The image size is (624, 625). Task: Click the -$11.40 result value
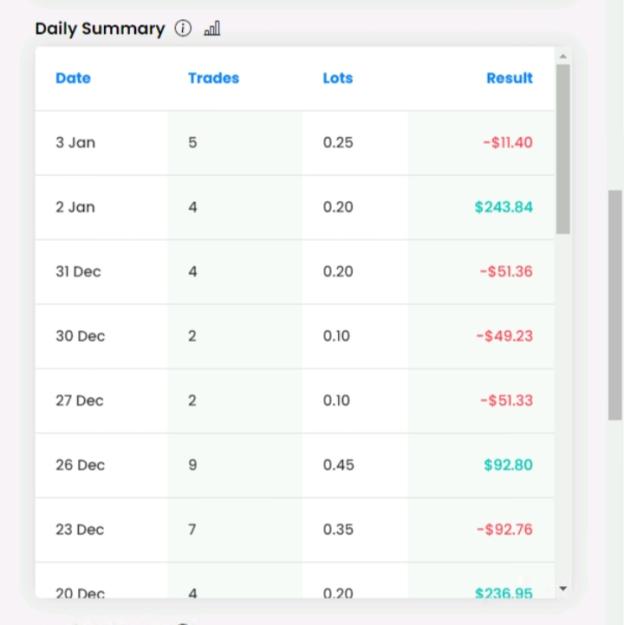(508, 143)
